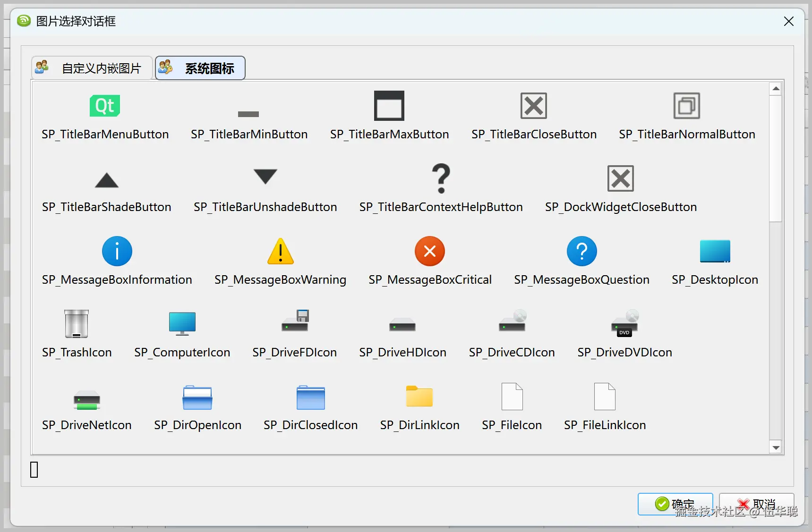Screen dimensions: 812x532
Task: Select the SP_MessageBoxWarning yellow triangle icon
Action: click(x=281, y=251)
